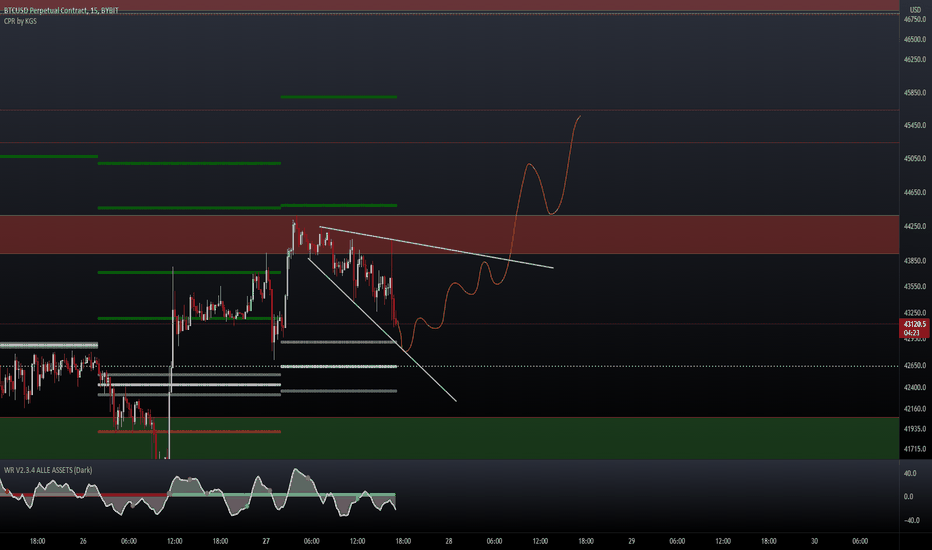Click the USD currency label on price axis
The image size is (932, 550).
915,10
